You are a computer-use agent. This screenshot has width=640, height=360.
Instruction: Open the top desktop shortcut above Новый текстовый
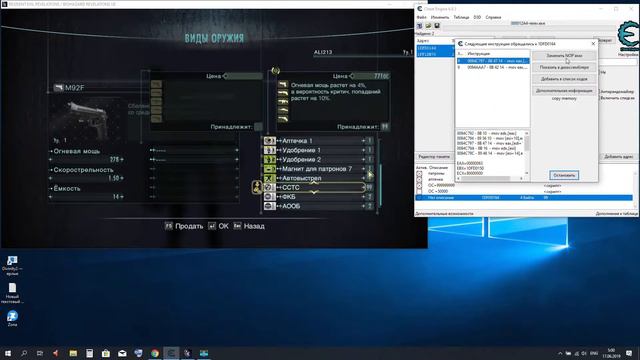[x=12, y=265]
